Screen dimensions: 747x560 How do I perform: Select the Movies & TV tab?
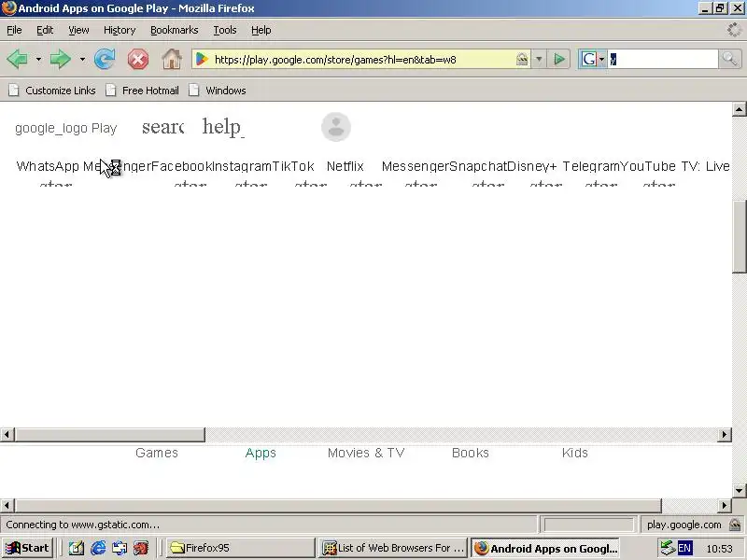coord(366,453)
